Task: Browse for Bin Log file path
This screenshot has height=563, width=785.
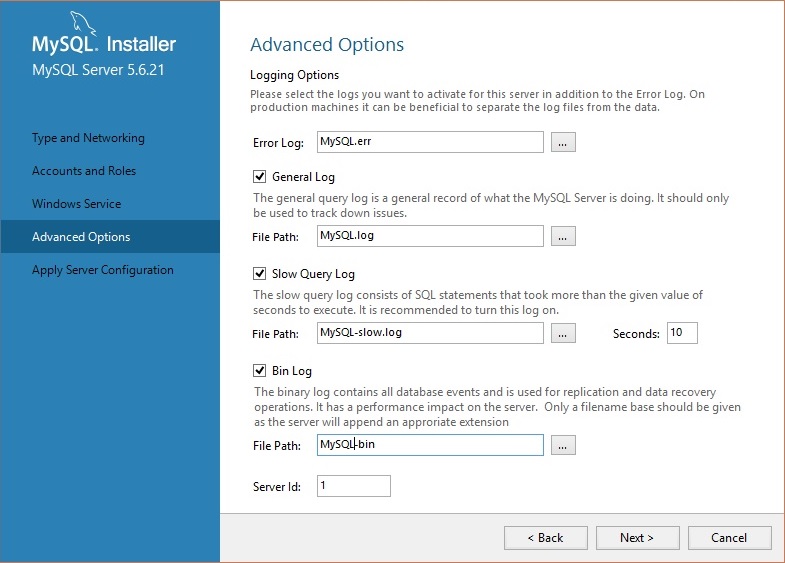Action: point(563,445)
